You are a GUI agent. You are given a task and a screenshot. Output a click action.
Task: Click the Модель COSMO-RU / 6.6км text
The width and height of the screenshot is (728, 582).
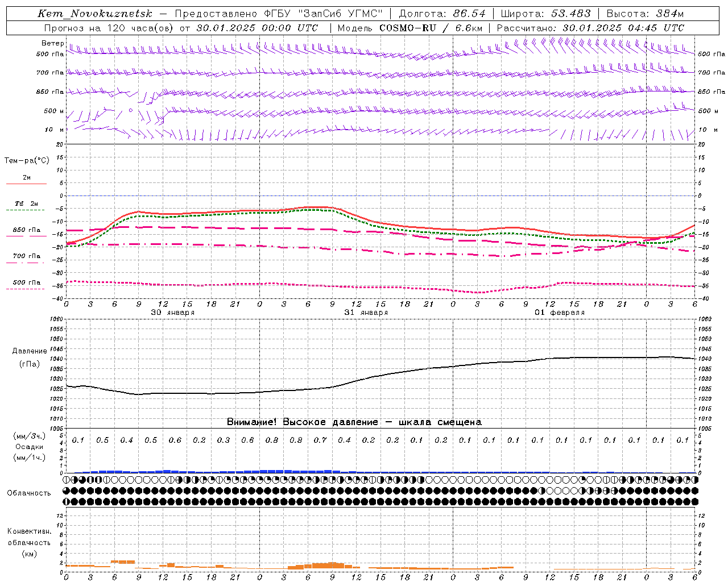409,28
